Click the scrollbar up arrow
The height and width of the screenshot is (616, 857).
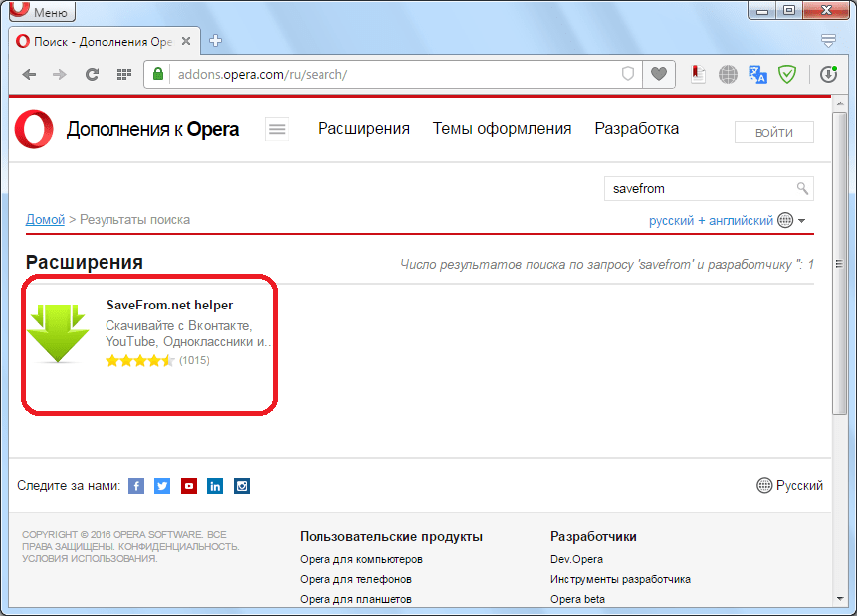tap(840, 103)
